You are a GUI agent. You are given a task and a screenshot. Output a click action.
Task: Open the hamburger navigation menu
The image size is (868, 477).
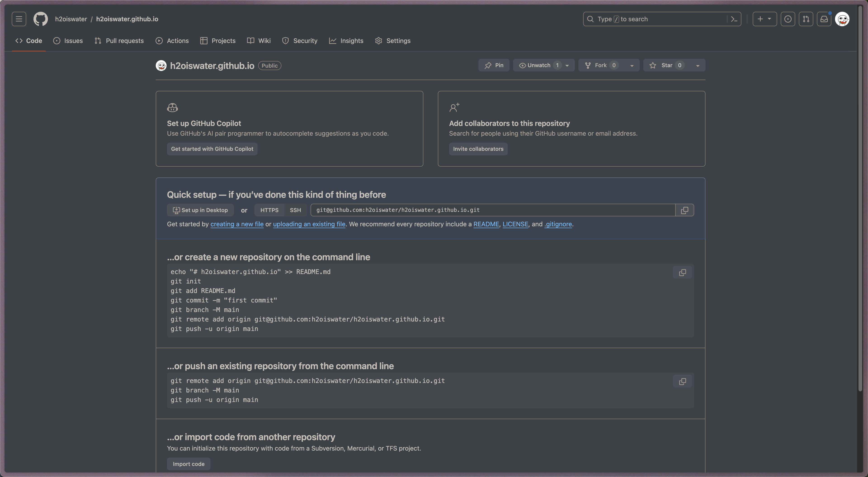(x=19, y=19)
